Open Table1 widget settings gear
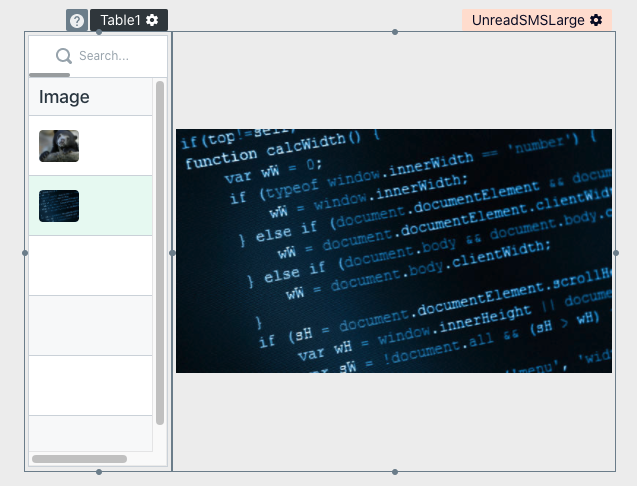The height and width of the screenshot is (486, 637). tap(152, 20)
